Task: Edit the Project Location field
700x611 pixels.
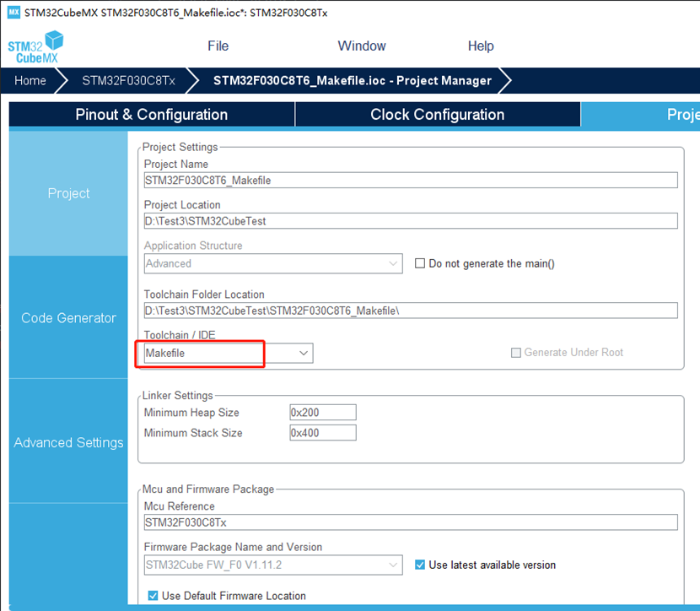Action: 411,221
